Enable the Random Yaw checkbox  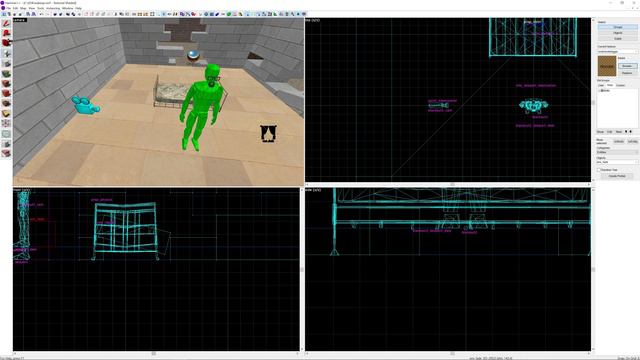click(599, 170)
